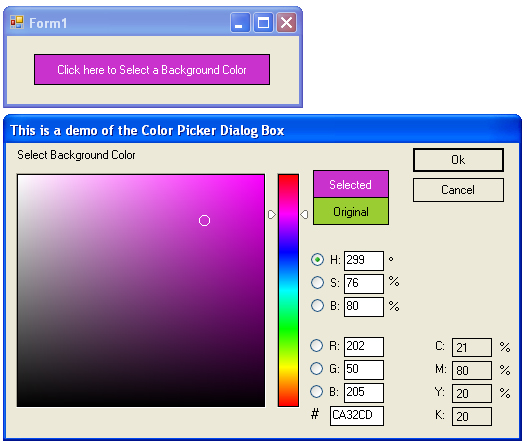527x446 pixels.
Task: Click the green Original color swatch
Action: [351, 212]
